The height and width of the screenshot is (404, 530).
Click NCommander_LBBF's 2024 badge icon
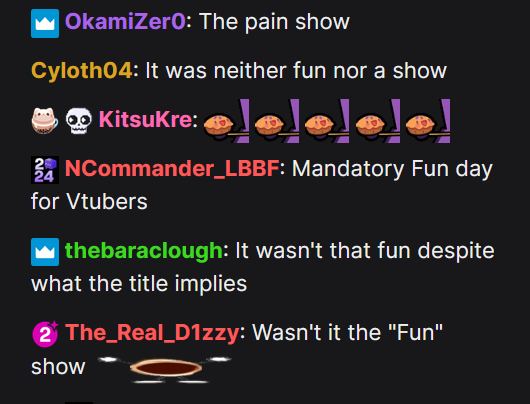coord(45,170)
